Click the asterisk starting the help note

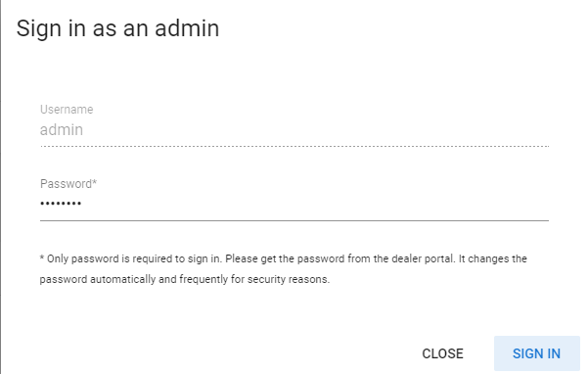[x=42, y=257]
